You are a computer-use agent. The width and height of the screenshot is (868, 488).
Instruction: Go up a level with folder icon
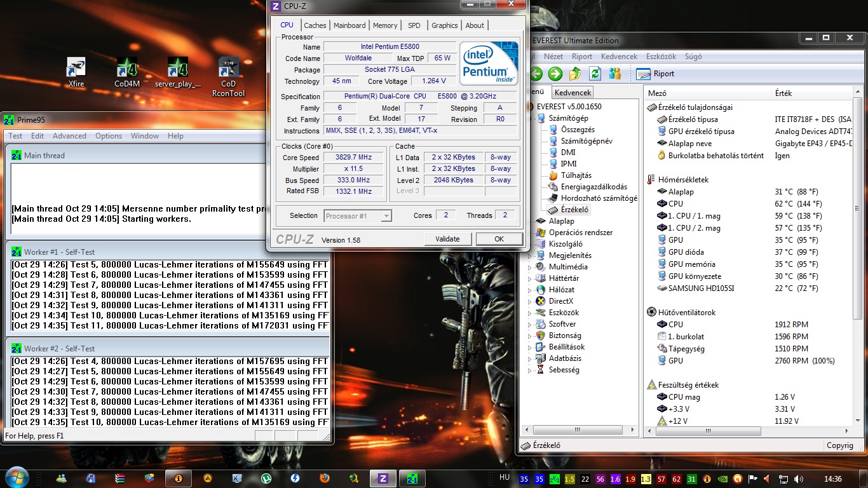(575, 74)
